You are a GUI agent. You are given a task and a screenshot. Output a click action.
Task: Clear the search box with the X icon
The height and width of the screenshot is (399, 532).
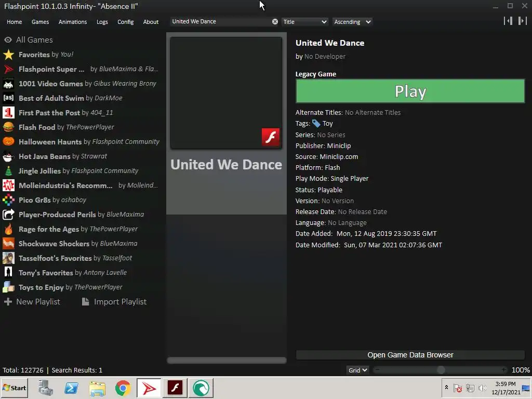[x=275, y=22]
